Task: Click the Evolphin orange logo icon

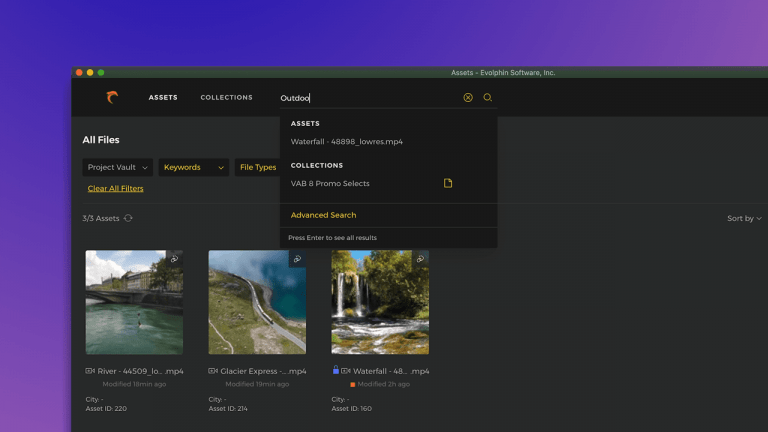Action: tap(112, 97)
